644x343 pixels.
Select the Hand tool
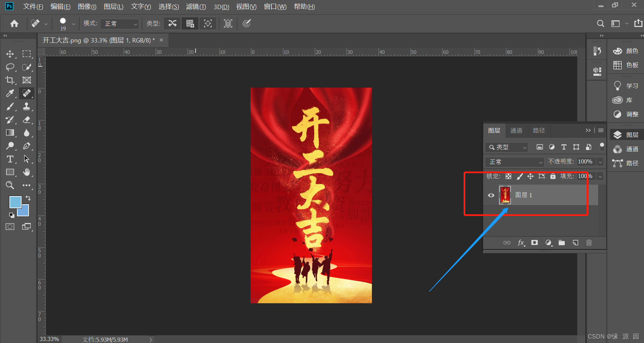(27, 172)
